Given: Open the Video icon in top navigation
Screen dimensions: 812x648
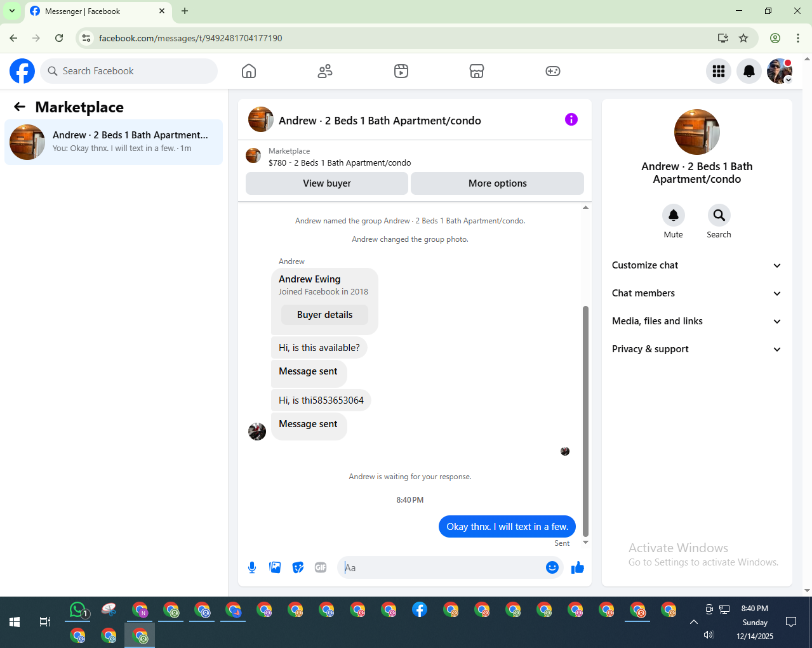Looking at the screenshot, I should tap(401, 71).
